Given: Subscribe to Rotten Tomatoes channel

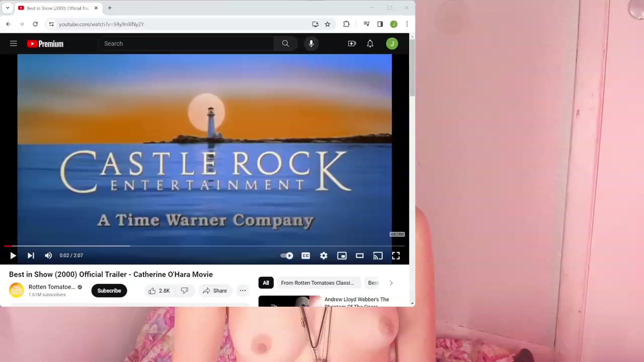Looking at the screenshot, I should [109, 291].
